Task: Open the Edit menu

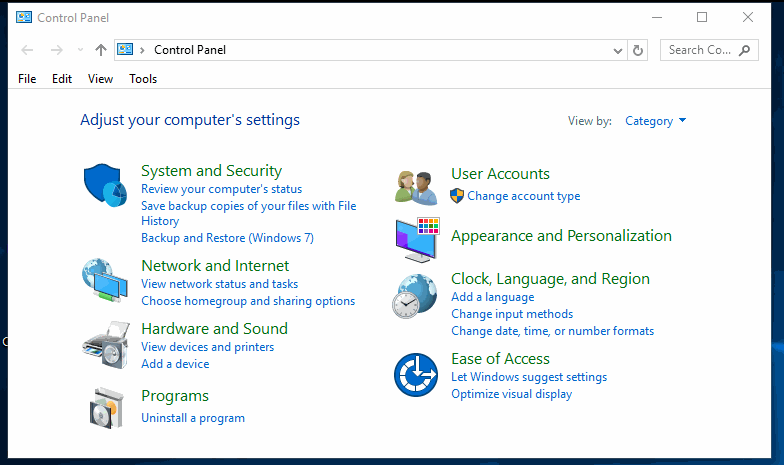Action: 62,79
